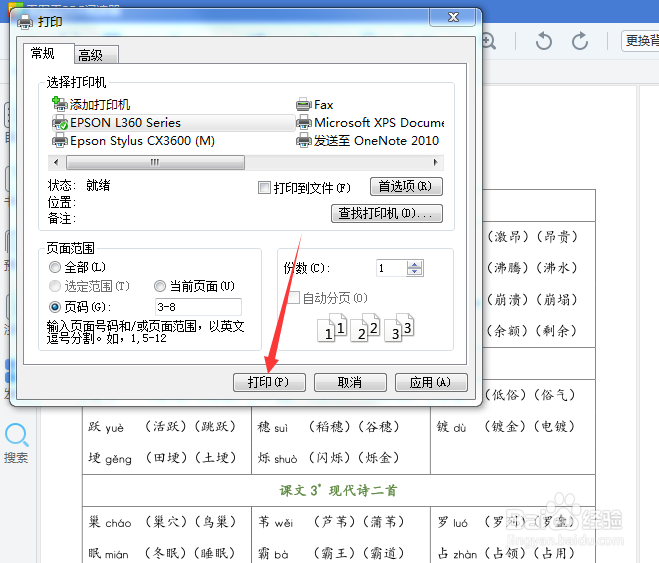Toggle 自动分页 checkbox
The height and width of the screenshot is (563, 659).
pos(293,297)
